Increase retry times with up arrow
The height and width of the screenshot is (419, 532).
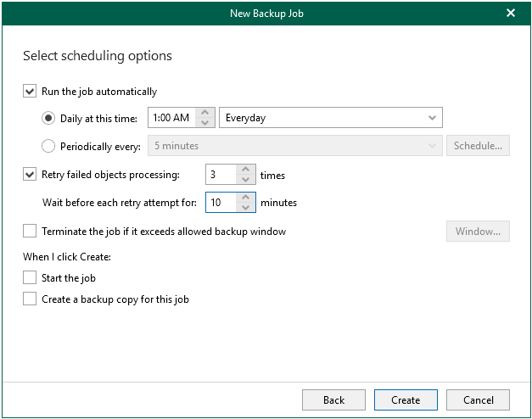(x=246, y=170)
